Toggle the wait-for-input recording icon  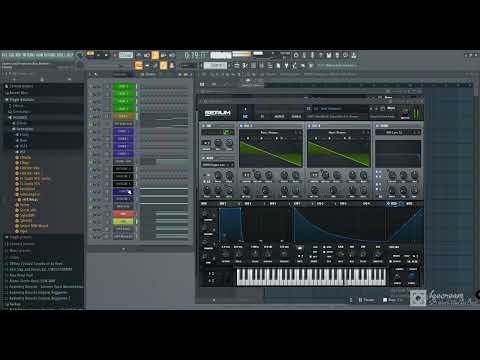pyautogui.click(x=147, y=55)
